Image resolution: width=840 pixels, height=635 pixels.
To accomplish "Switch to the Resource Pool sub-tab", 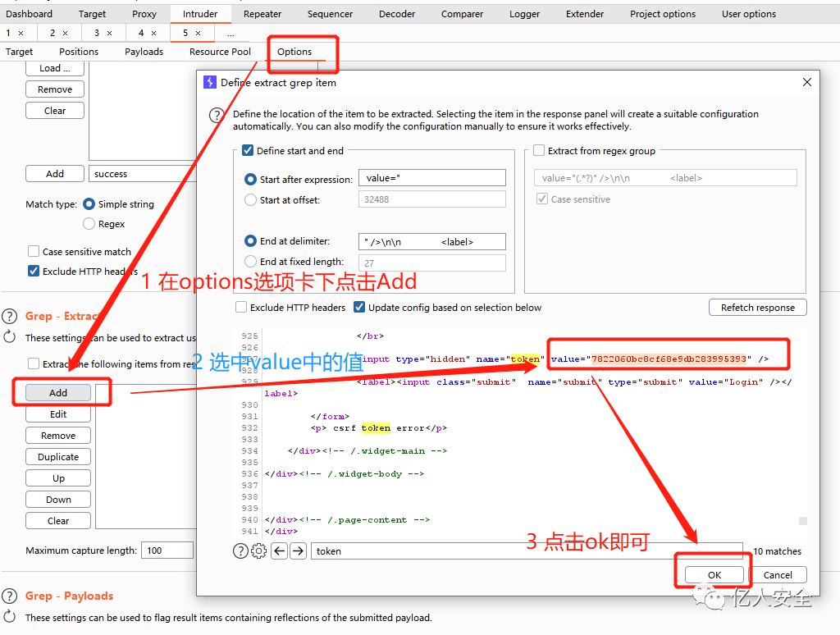I will [220, 52].
